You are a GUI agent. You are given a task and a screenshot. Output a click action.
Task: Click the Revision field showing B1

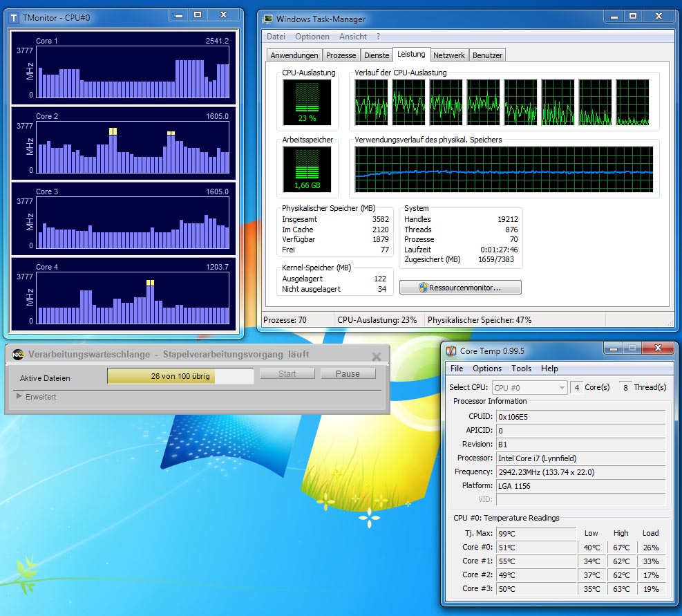(580, 445)
